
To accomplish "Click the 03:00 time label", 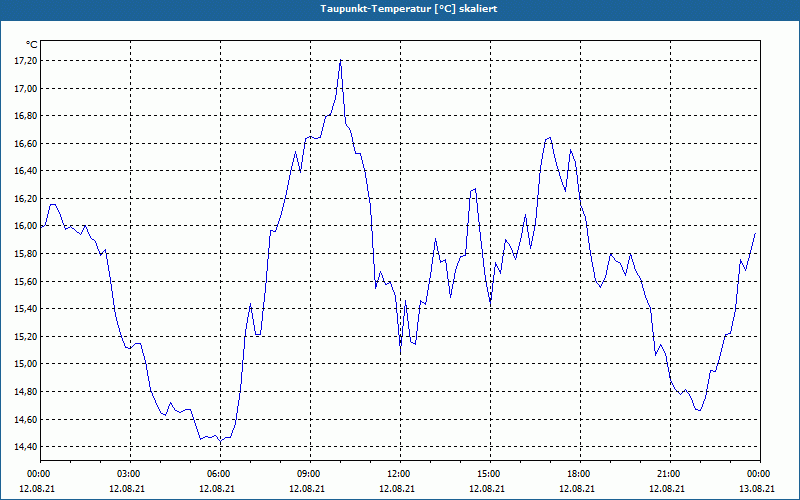I will tap(130, 474).
